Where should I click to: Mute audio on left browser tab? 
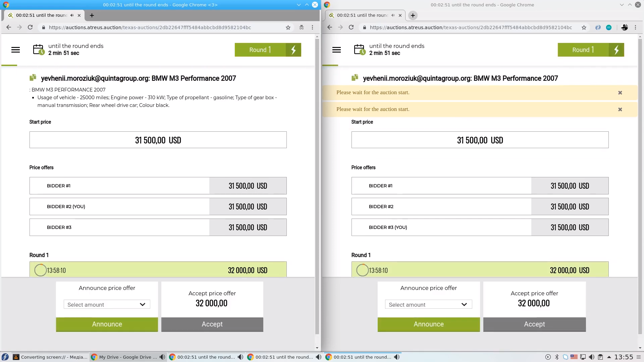(x=72, y=15)
